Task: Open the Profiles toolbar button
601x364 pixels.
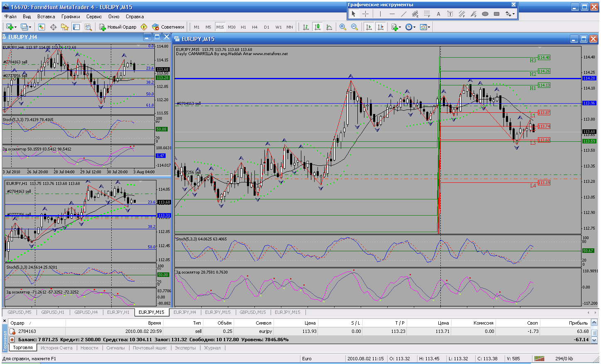Action: (x=26, y=27)
